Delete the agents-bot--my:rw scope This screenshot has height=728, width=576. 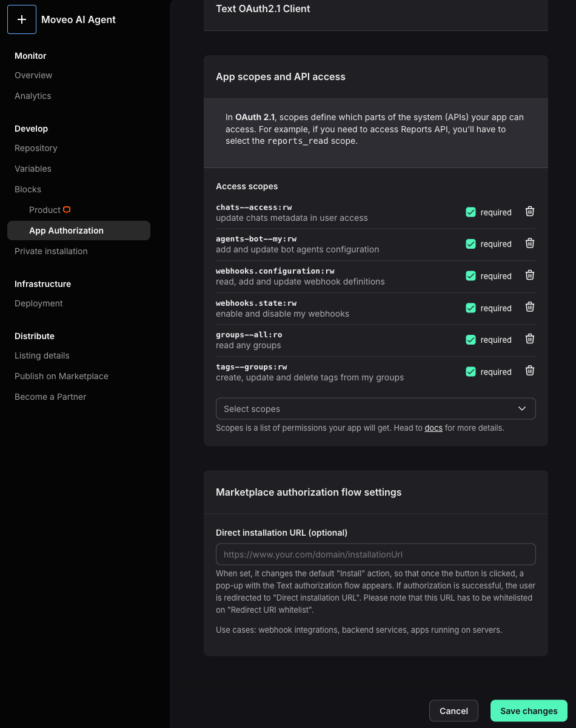tap(529, 243)
